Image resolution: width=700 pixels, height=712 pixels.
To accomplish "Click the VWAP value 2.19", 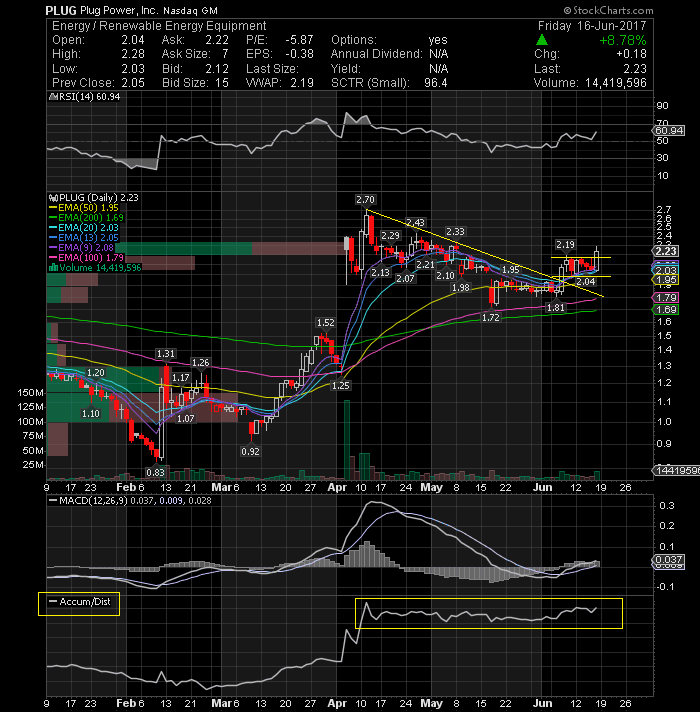I will click(302, 83).
